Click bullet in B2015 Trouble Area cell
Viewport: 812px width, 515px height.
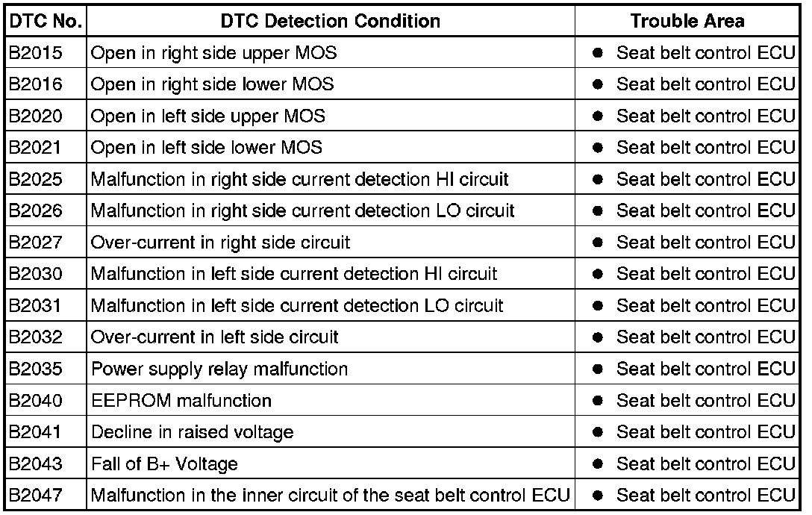(x=598, y=53)
